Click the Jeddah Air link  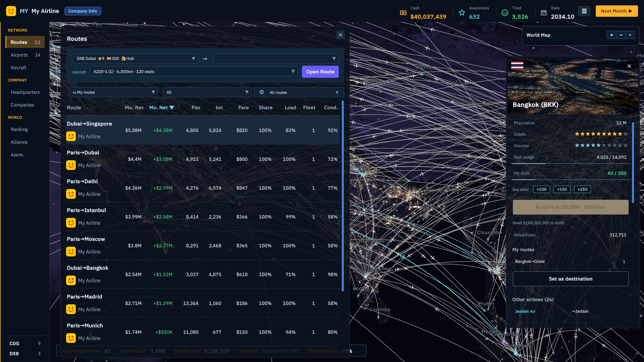click(525, 311)
